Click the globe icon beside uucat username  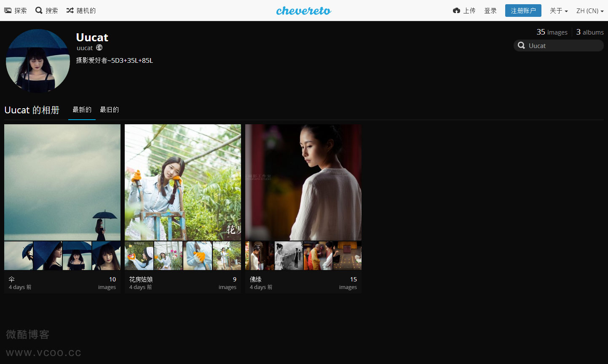pos(99,48)
